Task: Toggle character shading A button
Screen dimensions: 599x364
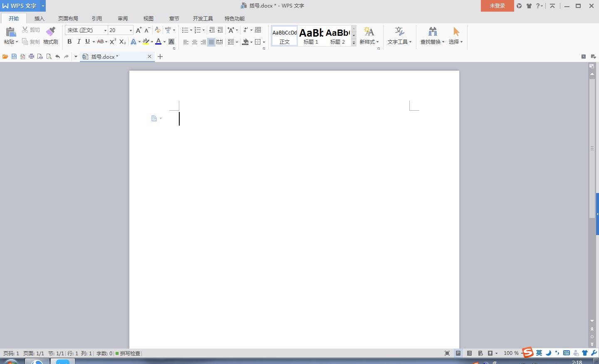Action: (x=171, y=42)
